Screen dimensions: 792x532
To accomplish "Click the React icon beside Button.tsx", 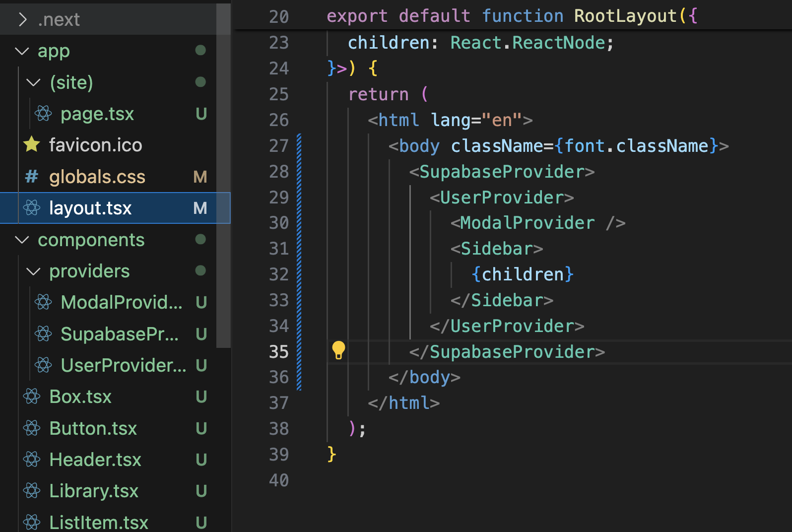I will click(x=32, y=428).
